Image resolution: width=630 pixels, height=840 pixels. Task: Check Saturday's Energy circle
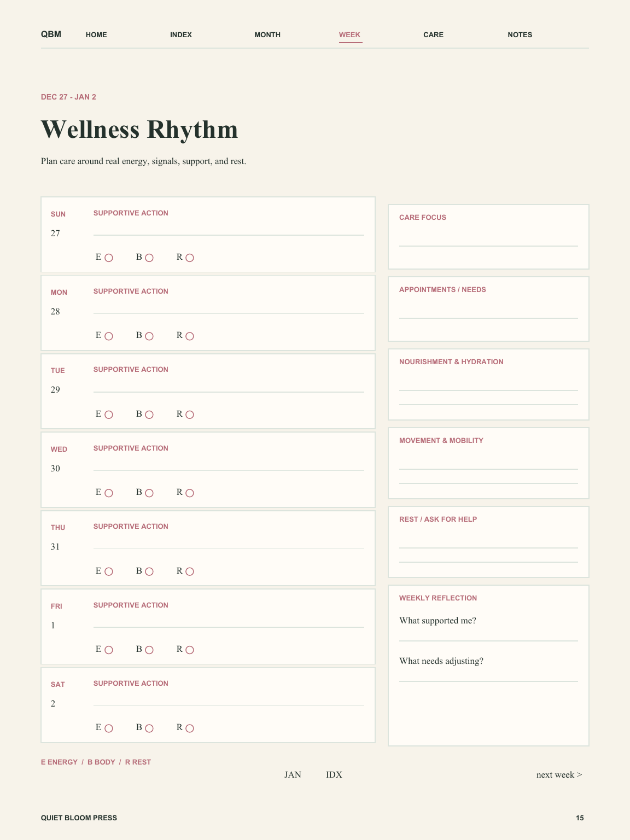point(109,728)
